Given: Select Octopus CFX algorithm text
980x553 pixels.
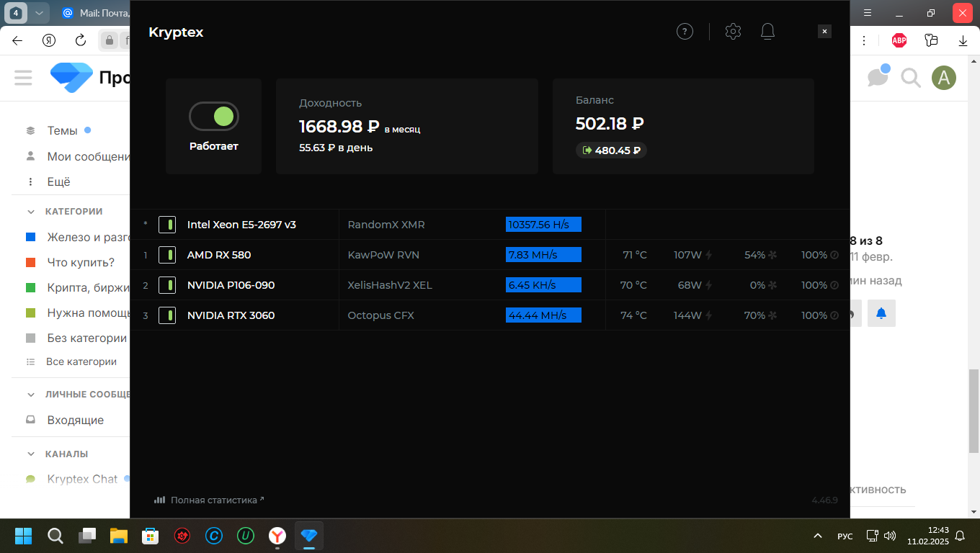Looking at the screenshot, I should 380,315.
